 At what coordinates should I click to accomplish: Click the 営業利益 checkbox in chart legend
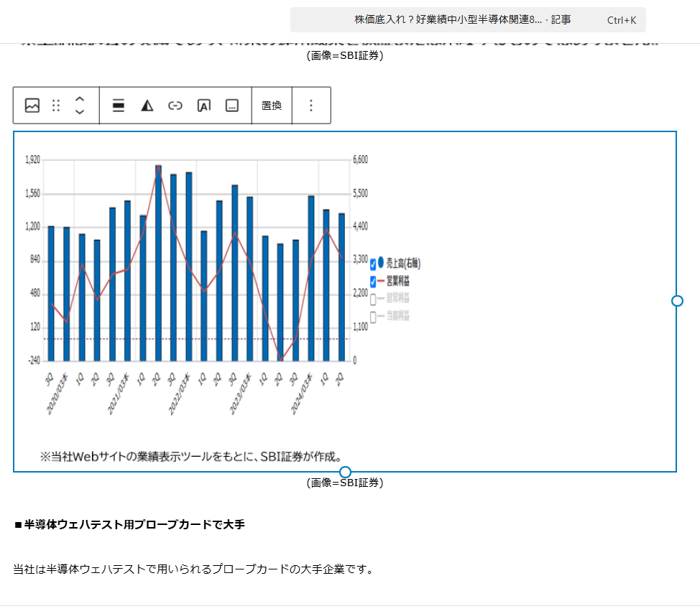click(x=373, y=281)
